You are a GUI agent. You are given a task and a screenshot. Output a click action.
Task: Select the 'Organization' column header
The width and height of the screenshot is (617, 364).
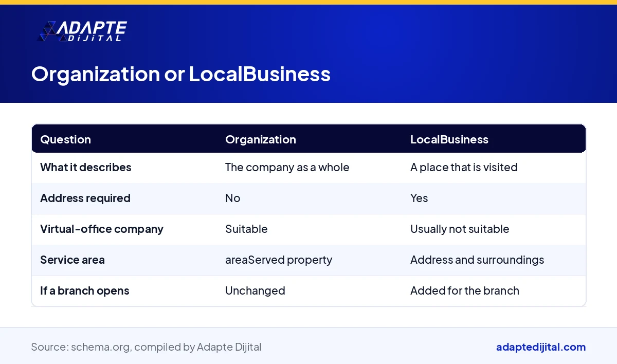(260, 139)
